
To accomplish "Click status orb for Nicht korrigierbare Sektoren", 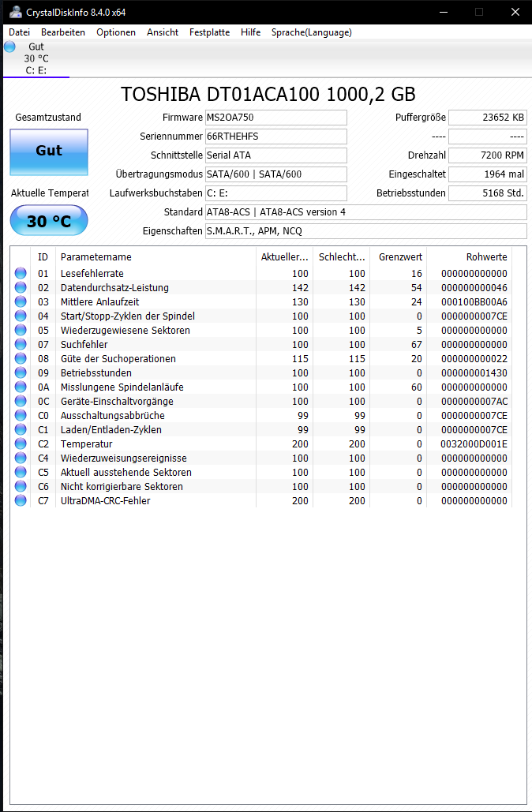I will tap(21, 487).
